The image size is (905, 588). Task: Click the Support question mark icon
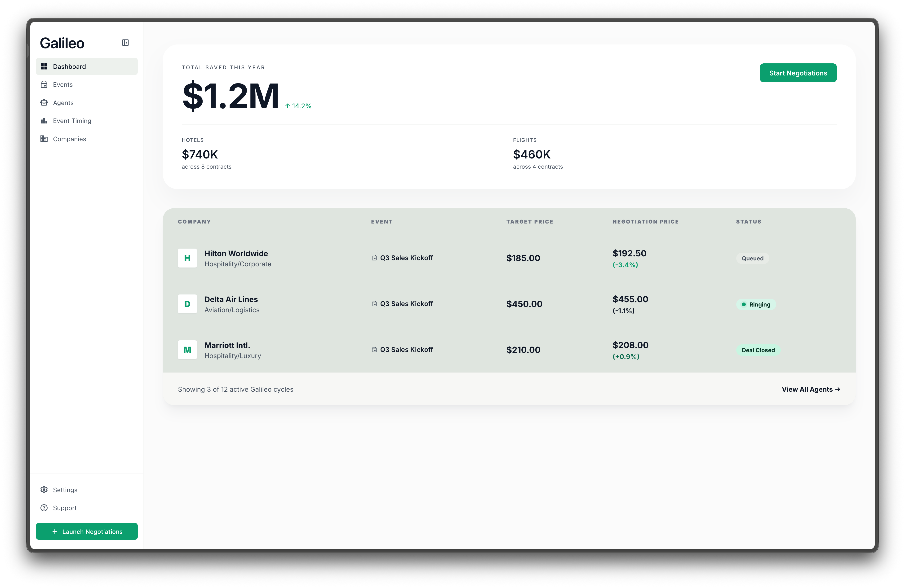(x=44, y=508)
